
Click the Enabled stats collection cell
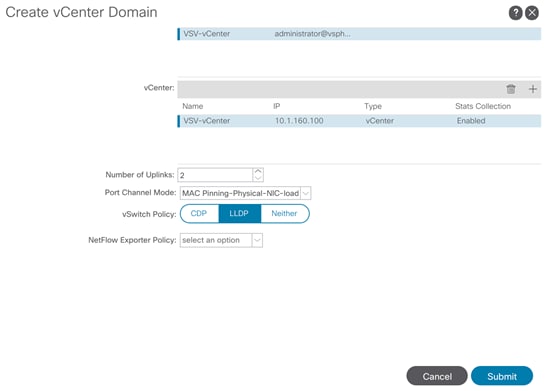(x=471, y=121)
